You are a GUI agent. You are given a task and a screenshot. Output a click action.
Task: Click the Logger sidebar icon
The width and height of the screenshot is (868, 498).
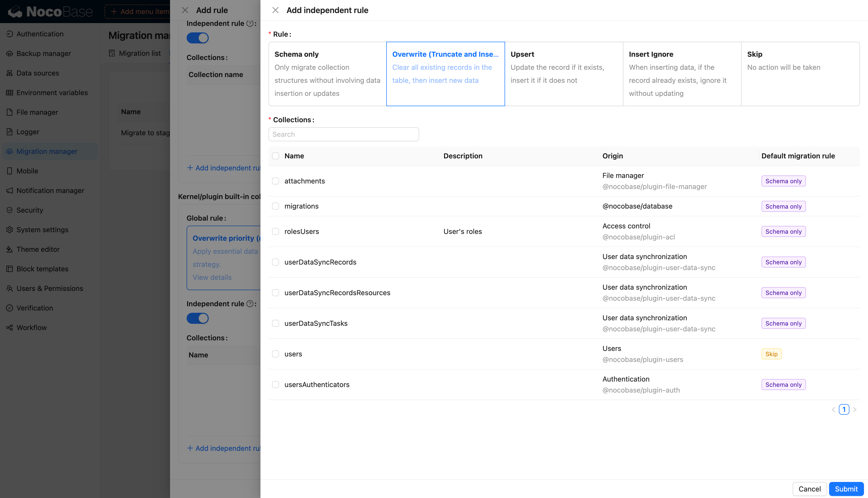point(10,132)
